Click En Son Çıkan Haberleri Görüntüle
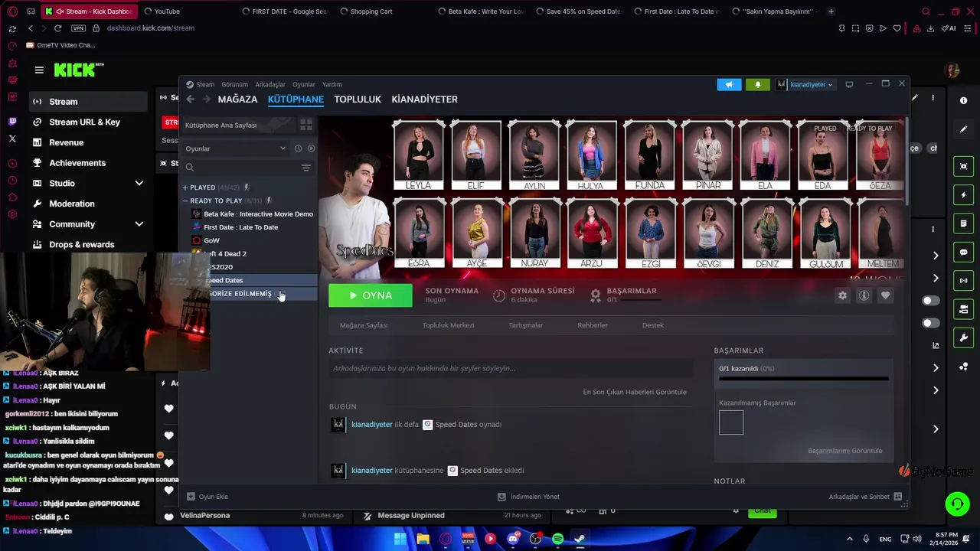 [x=635, y=392]
